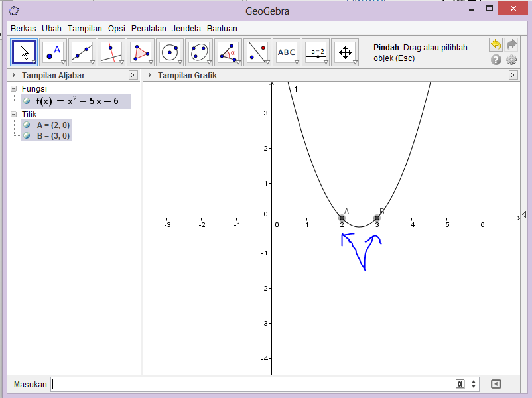Select the New Point tool
Viewport: 532px width, 398px height.
point(53,52)
